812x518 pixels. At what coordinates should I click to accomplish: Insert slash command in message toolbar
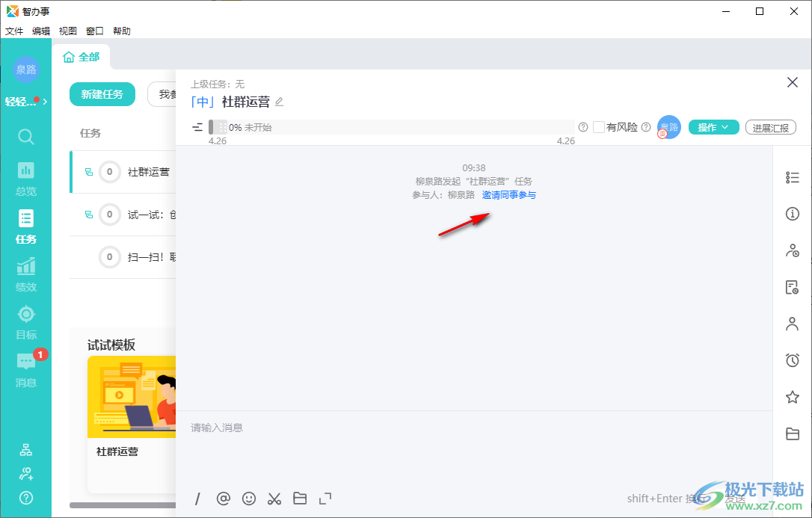[x=197, y=499]
